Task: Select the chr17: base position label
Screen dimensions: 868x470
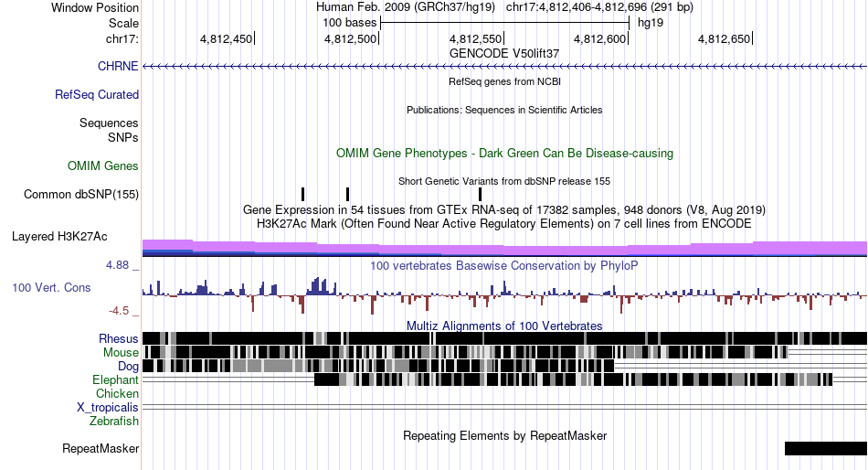Action: [122, 38]
